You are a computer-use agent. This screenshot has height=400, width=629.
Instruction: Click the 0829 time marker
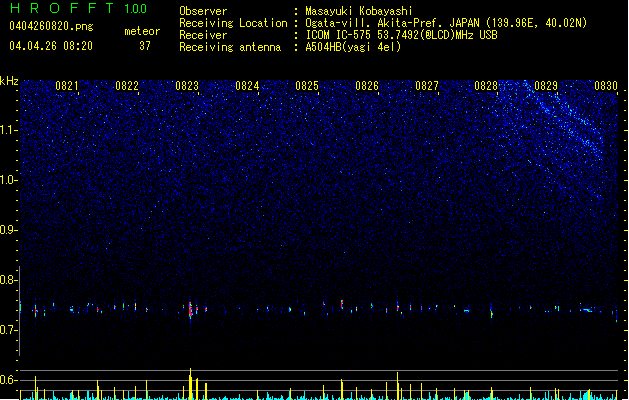[546, 86]
